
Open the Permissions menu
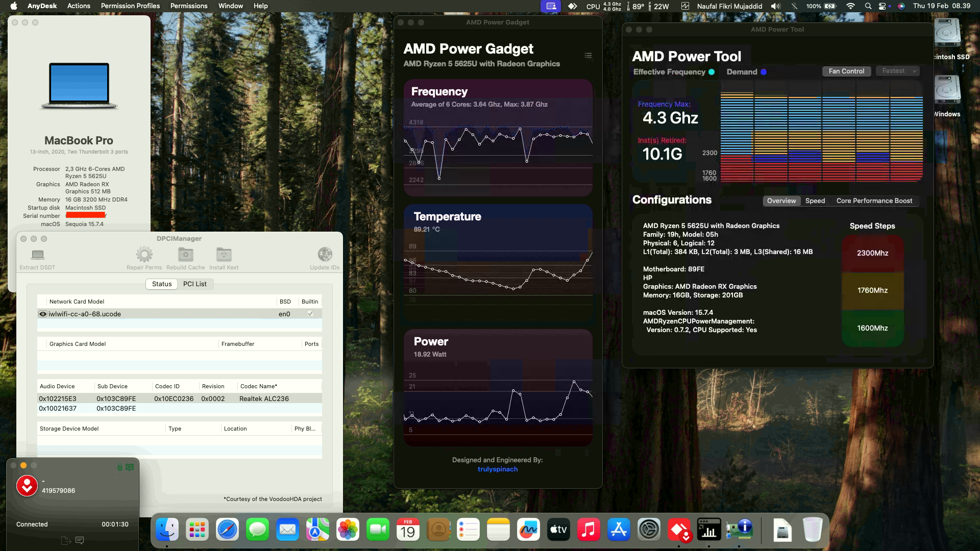point(189,6)
